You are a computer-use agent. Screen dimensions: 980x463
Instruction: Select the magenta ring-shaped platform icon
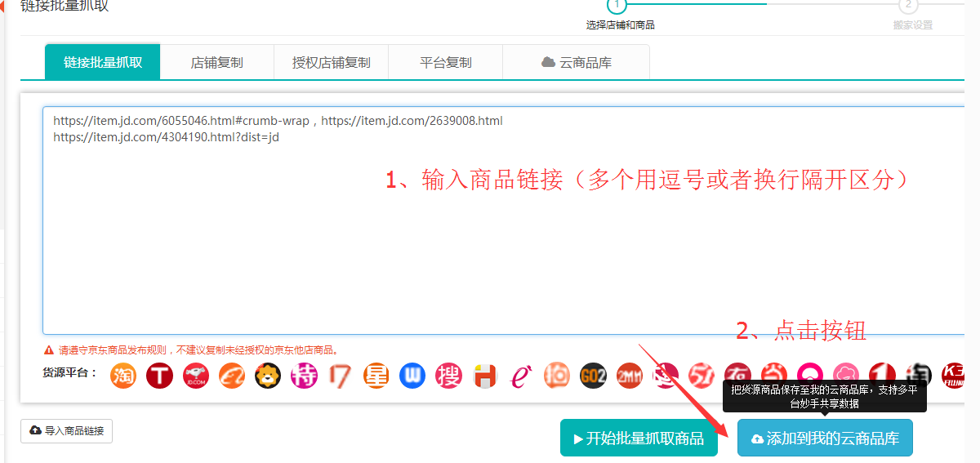(810, 372)
